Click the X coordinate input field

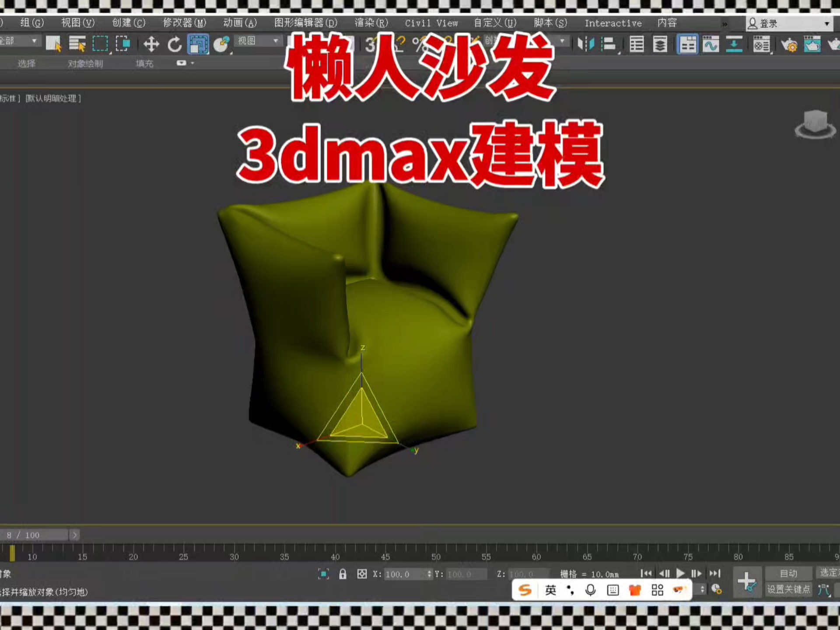tap(407, 574)
